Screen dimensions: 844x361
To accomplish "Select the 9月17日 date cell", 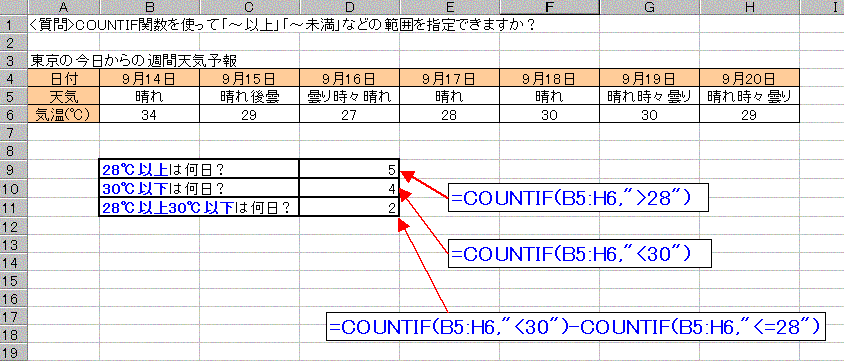I will coord(449,79).
